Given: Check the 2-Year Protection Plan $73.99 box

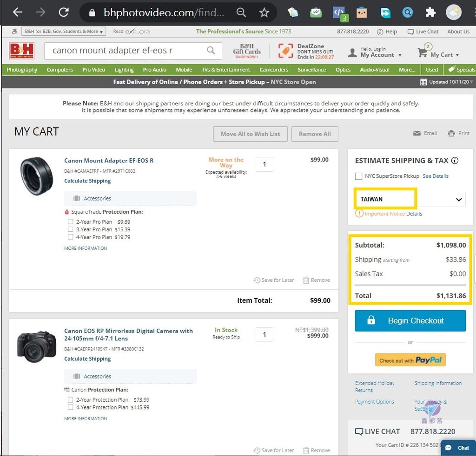Looking at the screenshot, I should [71, 400].
